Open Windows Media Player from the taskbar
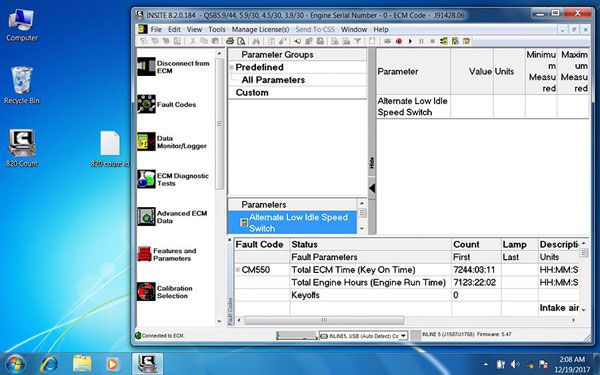 (x=112, y=364)
